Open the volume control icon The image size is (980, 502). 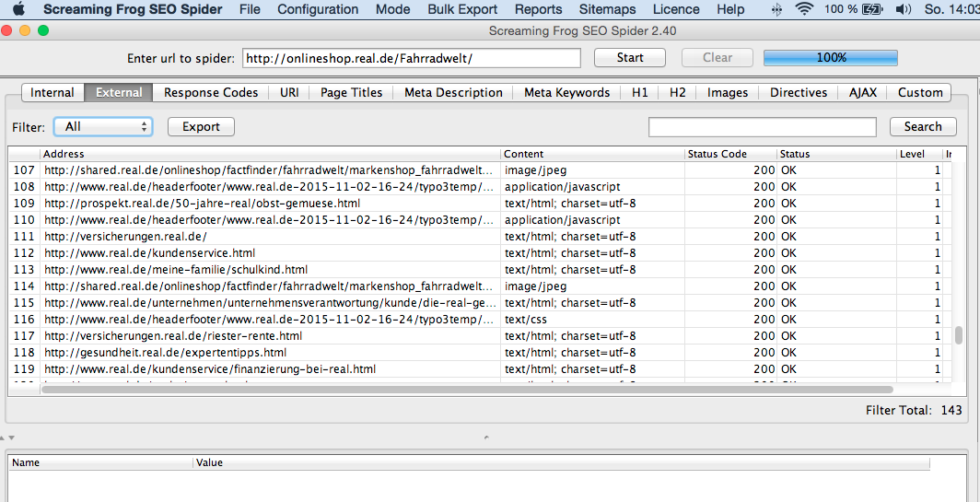[904, 9]
